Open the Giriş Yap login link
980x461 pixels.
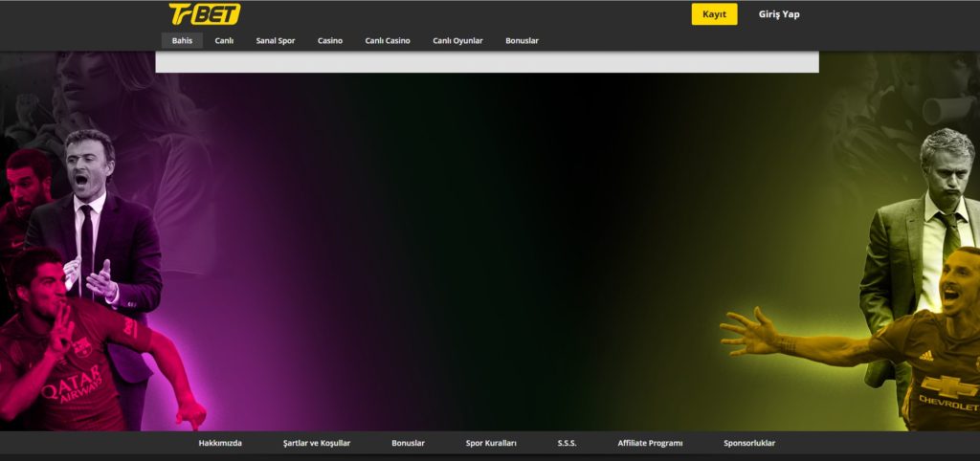pos(778,14)
